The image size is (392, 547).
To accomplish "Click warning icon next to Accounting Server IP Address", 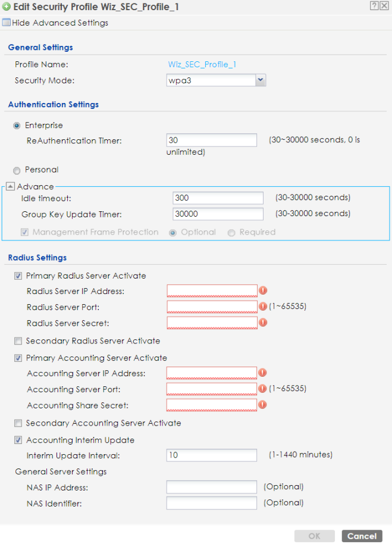I will coord(262,373).
